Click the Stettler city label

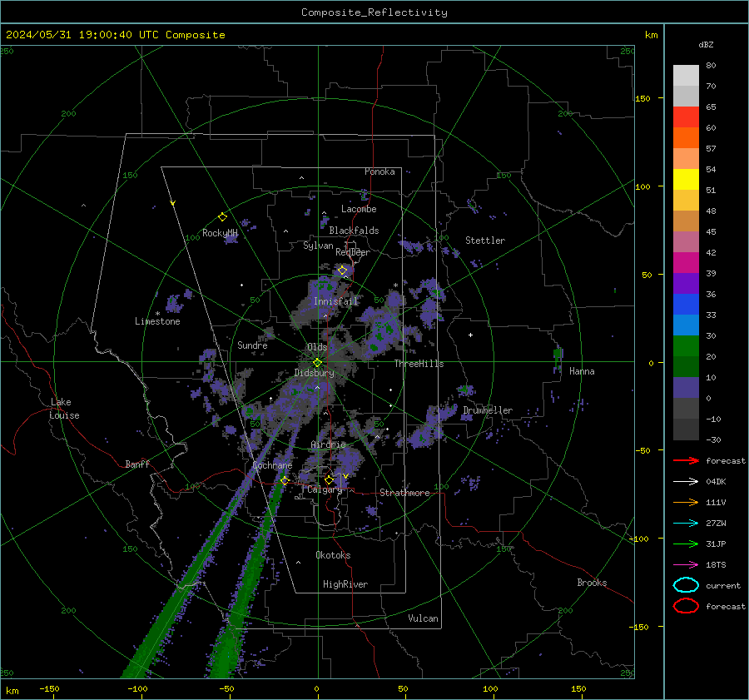click(x=485, y=241)
